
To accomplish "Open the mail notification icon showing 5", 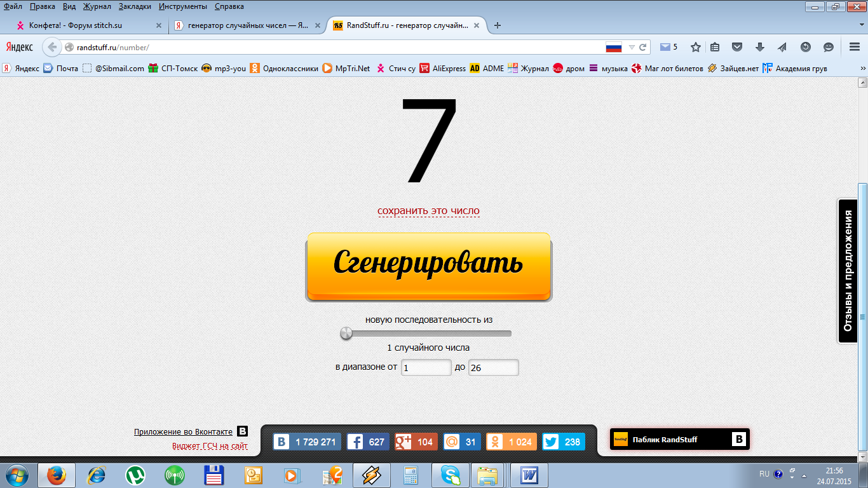I will click(x=668, y=47).
